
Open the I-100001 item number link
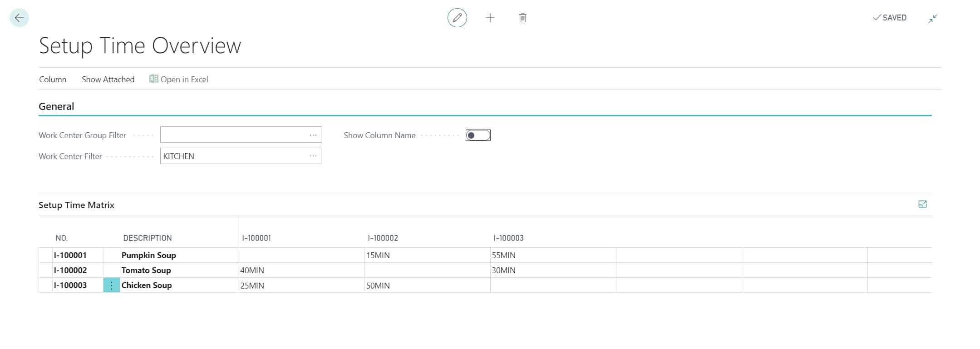(x=70, y=255)
